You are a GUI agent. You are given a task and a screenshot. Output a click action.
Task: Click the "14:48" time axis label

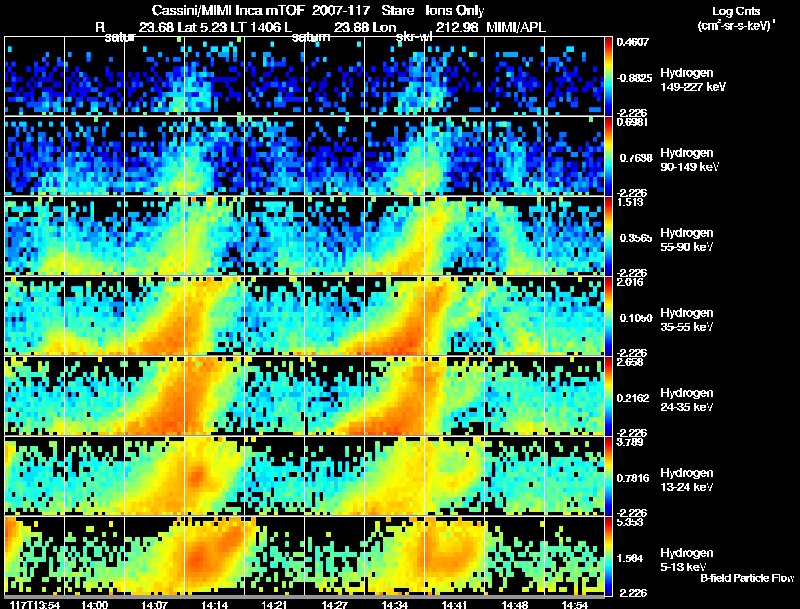(515, 605)
